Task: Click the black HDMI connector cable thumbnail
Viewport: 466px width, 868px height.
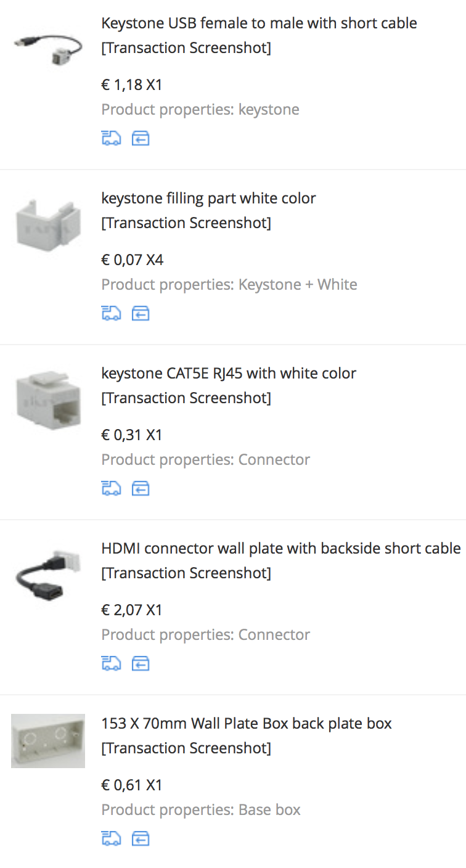Action: (x=48, y=573)
